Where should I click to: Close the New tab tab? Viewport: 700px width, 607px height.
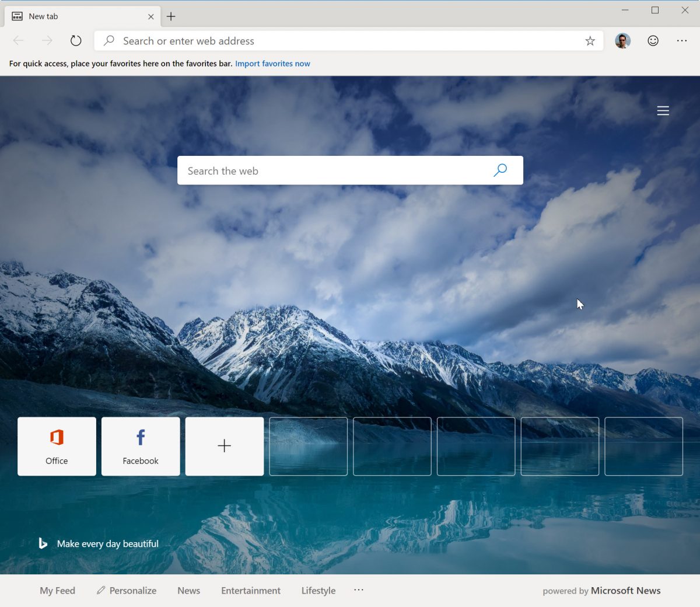pos(151,16)
